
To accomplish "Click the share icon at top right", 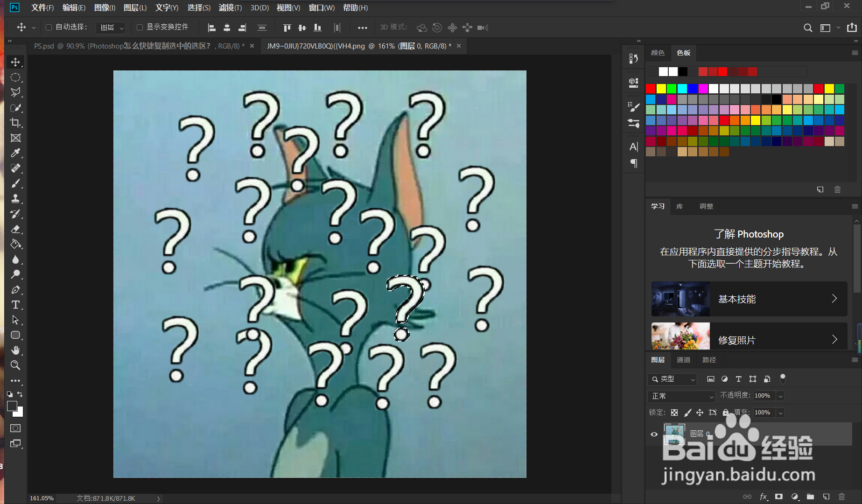I will (852, 28).
